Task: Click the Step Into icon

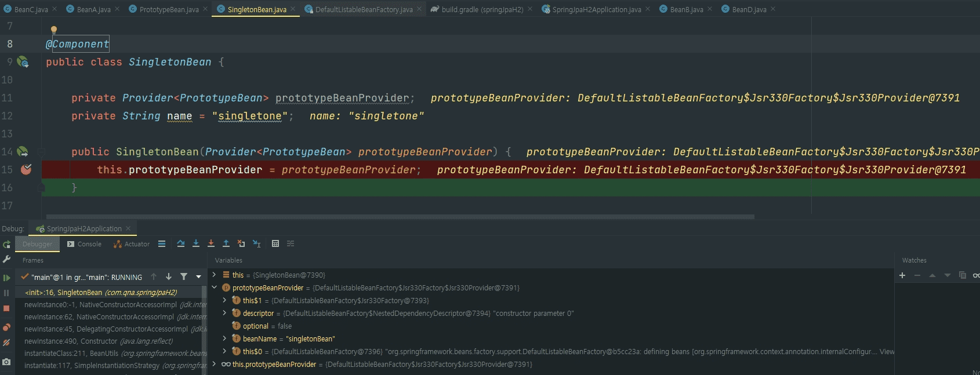Action: coord(196,244)
